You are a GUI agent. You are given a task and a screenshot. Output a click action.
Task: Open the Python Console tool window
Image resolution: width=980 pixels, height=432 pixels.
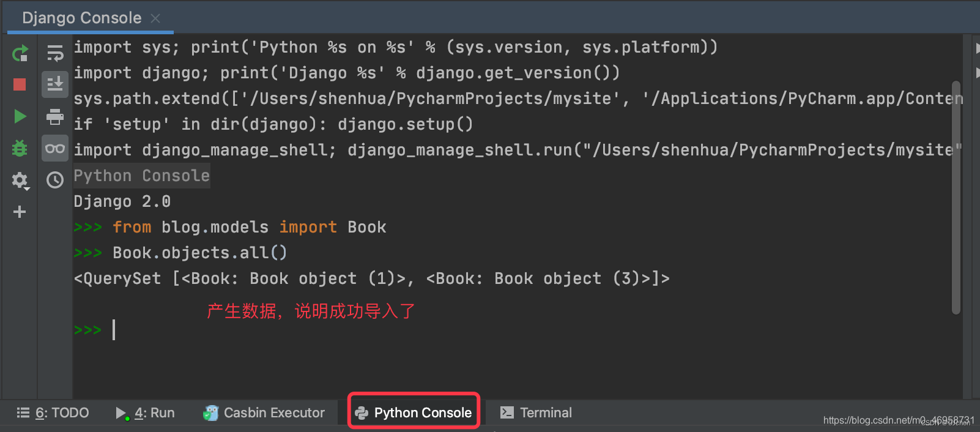click(x=414, y=413)
